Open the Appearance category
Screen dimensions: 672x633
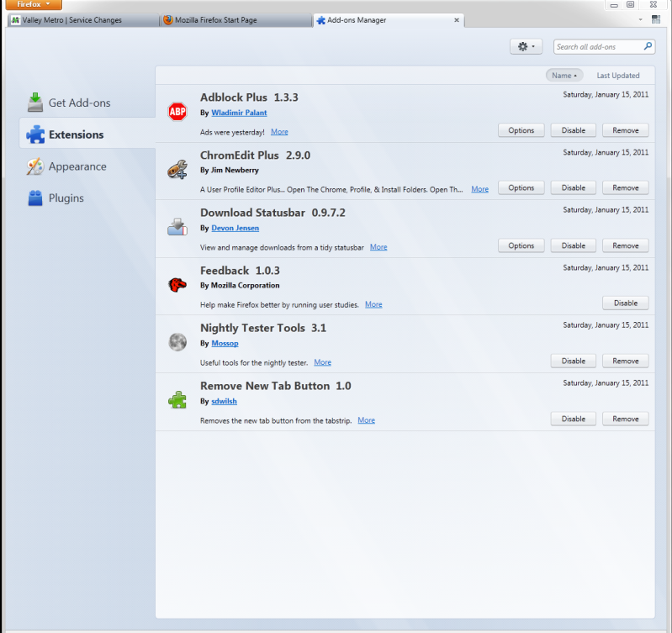pos(87,166)
